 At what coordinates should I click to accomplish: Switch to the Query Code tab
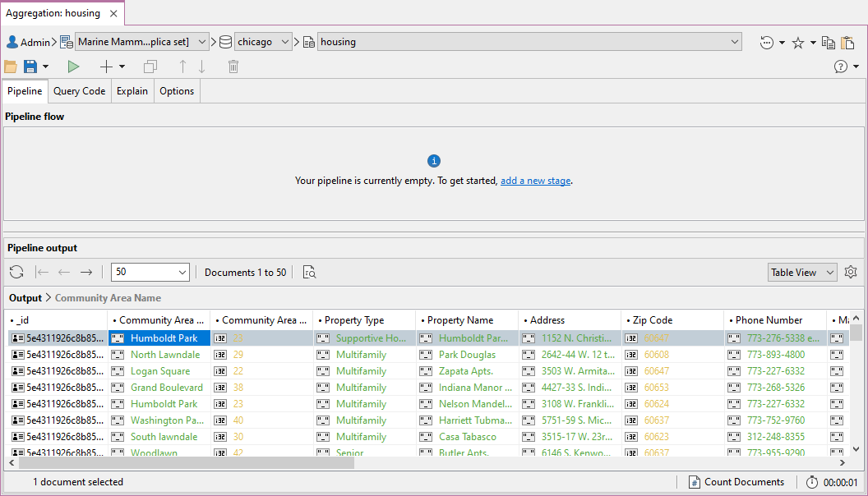(79, 91)
